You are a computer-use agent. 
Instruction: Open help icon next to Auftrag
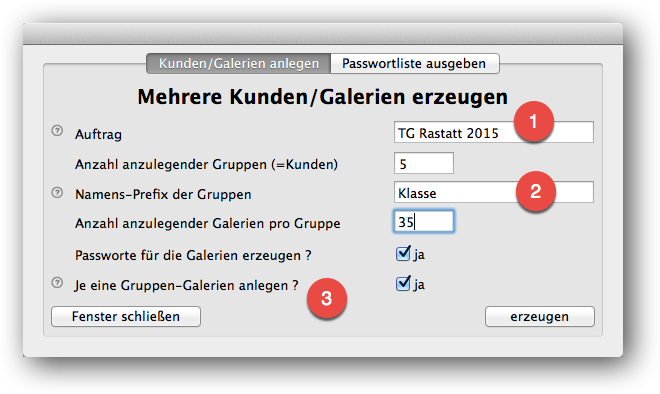(x=57, y=131)
